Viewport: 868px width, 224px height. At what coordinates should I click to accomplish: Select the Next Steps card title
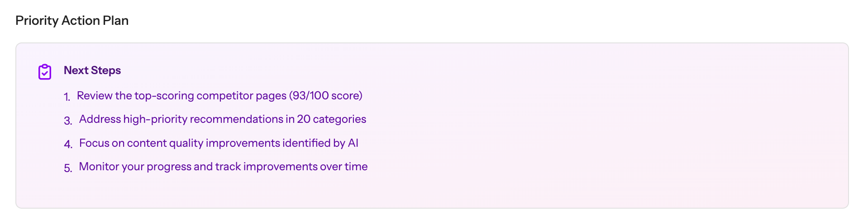pyautogui.click(x=92, y=70)
